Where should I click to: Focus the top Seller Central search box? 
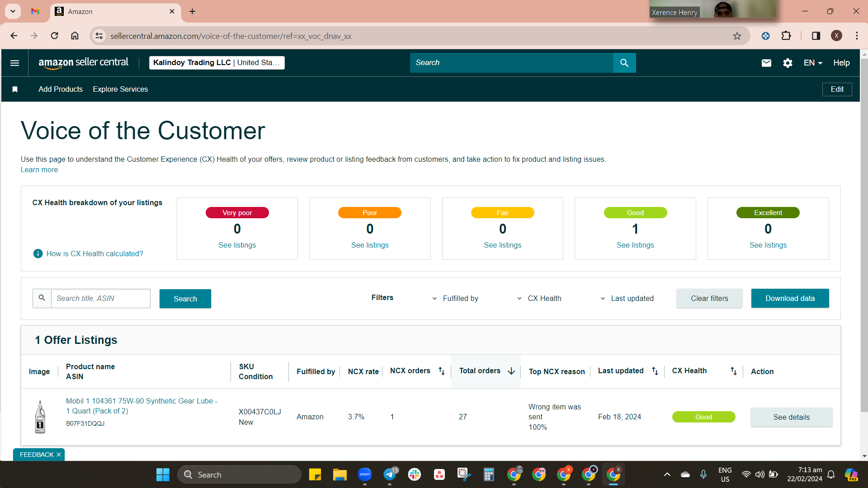point(512,63)
